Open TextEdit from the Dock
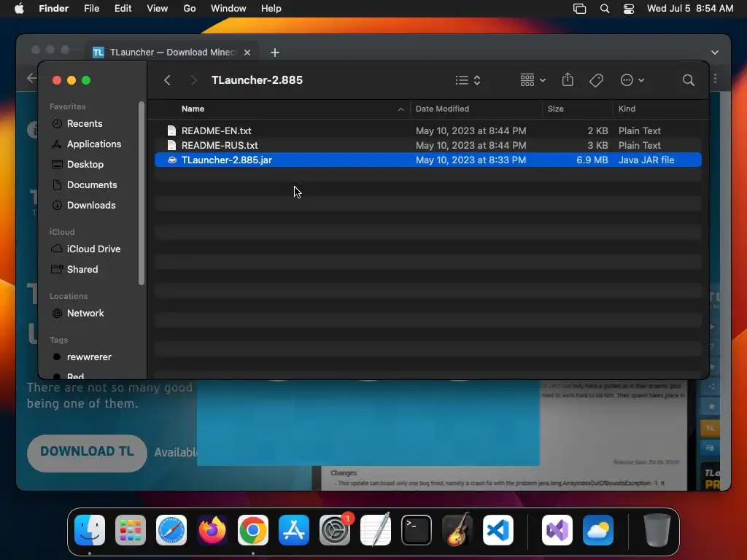The height and width of the screenshot is (560, 747). click(376, 530)
